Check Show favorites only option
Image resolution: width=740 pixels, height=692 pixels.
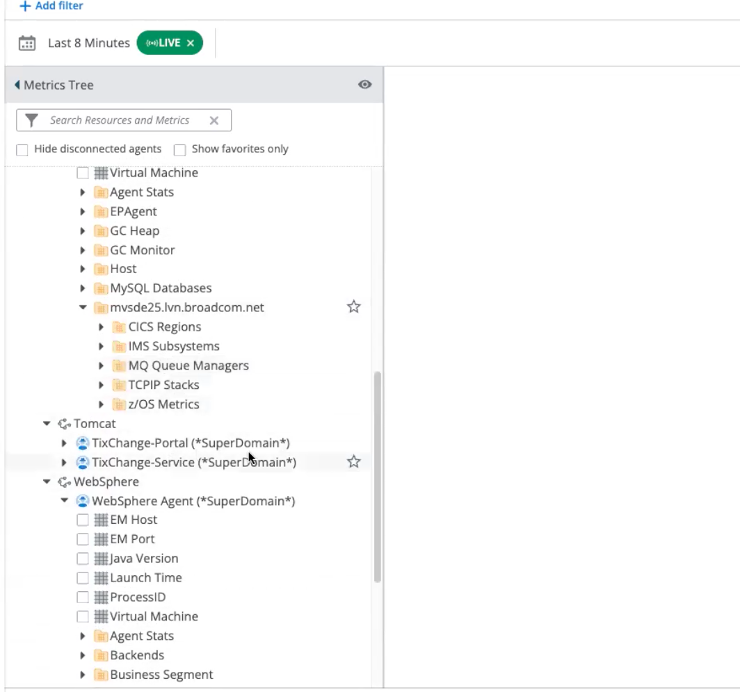coord(180,150)
